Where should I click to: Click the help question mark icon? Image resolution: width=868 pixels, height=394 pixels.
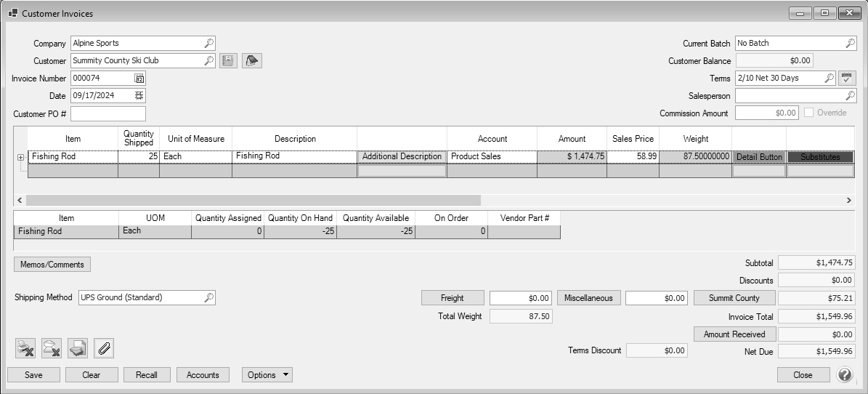tap(844, 375)
